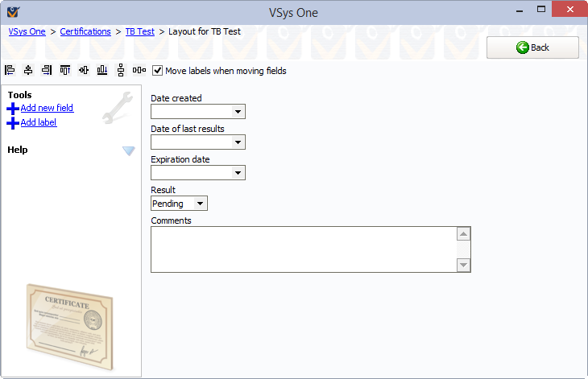
Task: Open the Date created dropdown
Action: click(x=238, y=112)
